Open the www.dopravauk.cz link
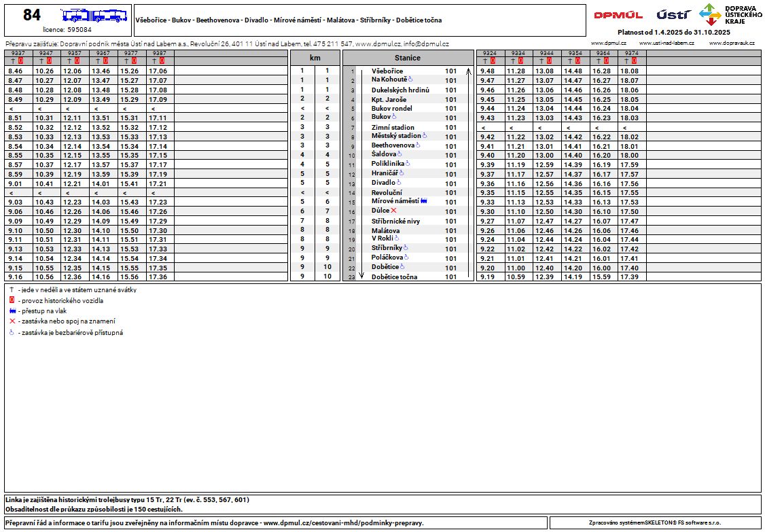765x532 pixels. point(732,43)
